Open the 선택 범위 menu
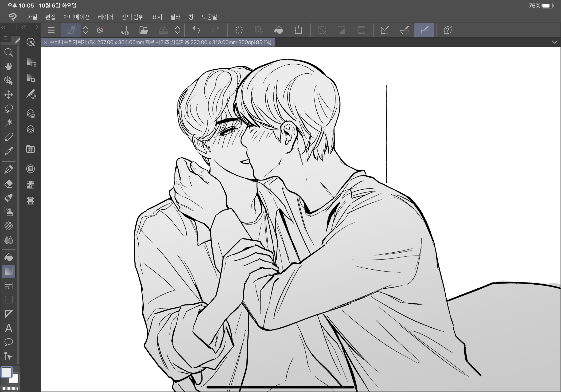 [132, 17]
